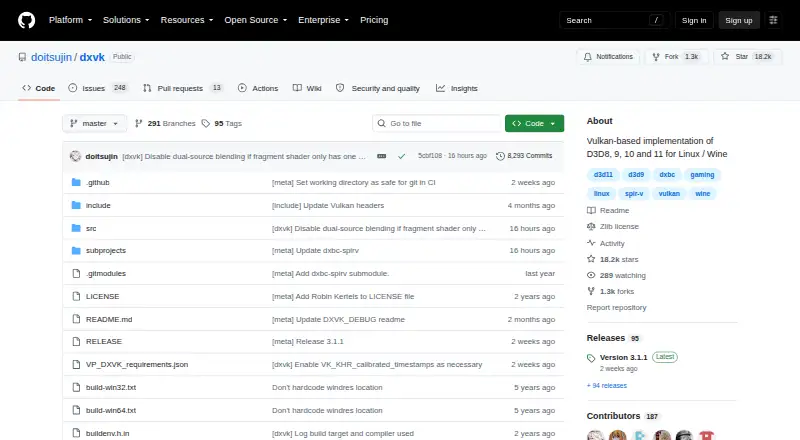Click the Sign up button
The height and width of the screenshot is (440, 800).
coord(739,20)
